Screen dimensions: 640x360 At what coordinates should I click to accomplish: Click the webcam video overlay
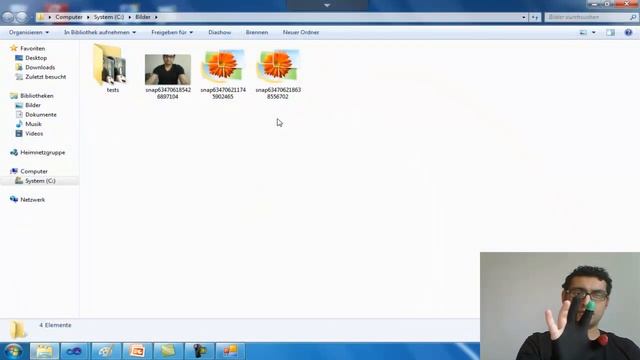click(560, 306)
